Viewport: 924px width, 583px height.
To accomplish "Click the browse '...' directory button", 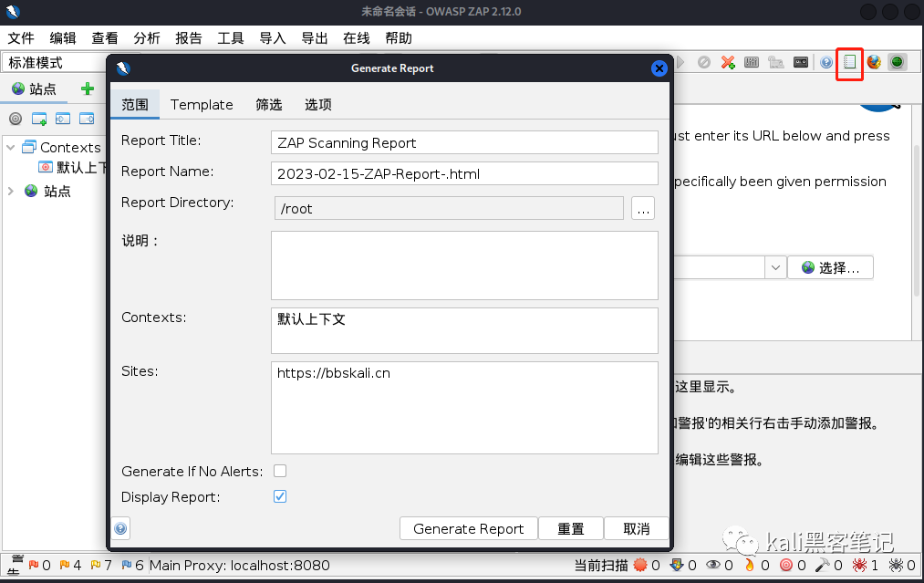I will tap(643, 209).
